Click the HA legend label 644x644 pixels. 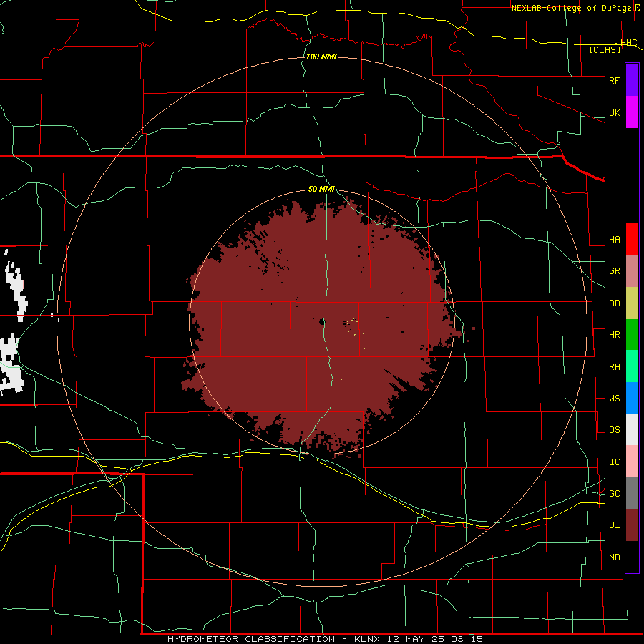point(614,239)
